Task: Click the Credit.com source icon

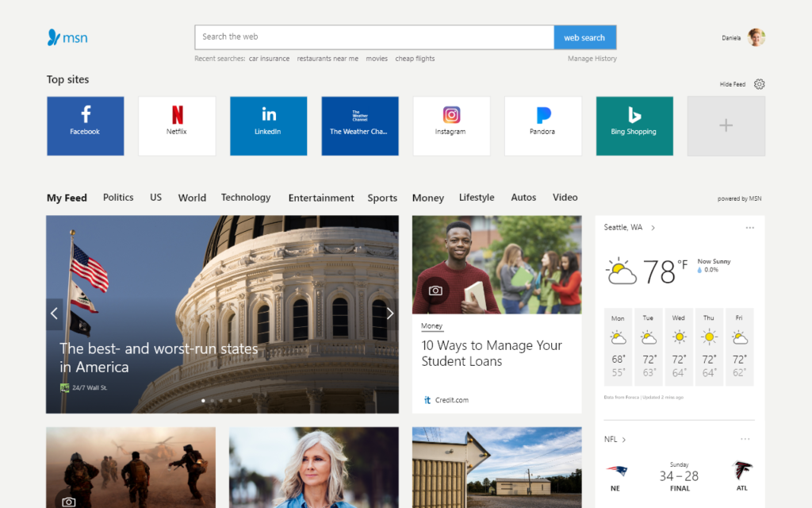Action: click(x=427, y=400)
